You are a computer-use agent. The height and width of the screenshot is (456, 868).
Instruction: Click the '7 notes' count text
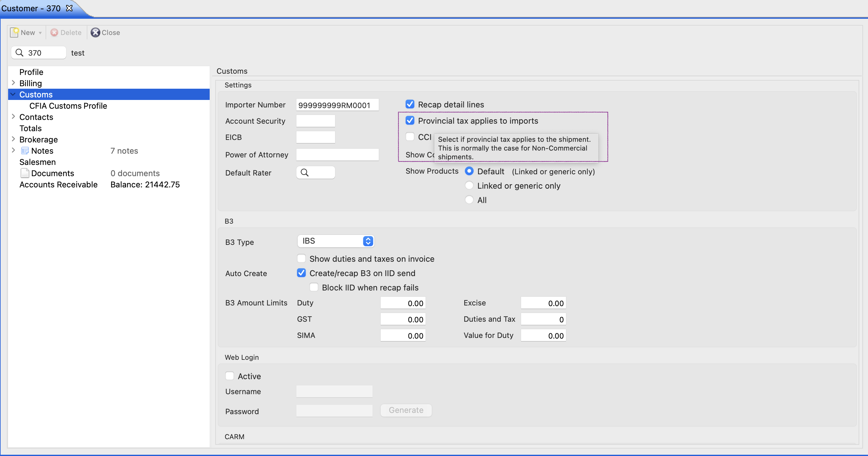coord(124,151)
